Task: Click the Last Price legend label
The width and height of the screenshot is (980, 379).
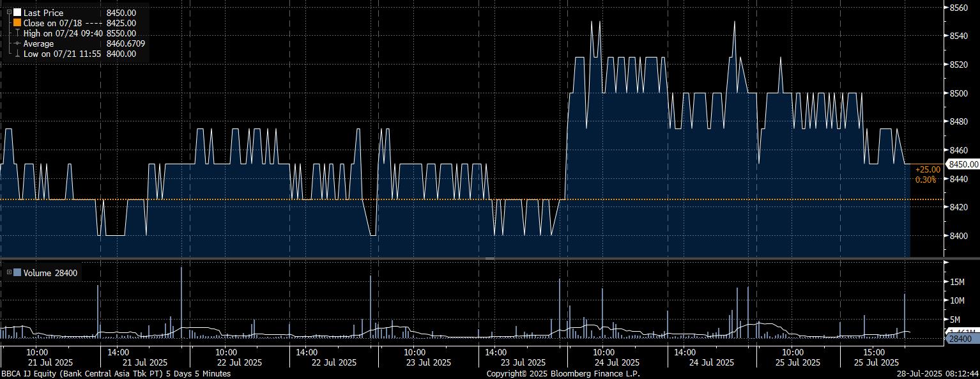Action: 43,12
